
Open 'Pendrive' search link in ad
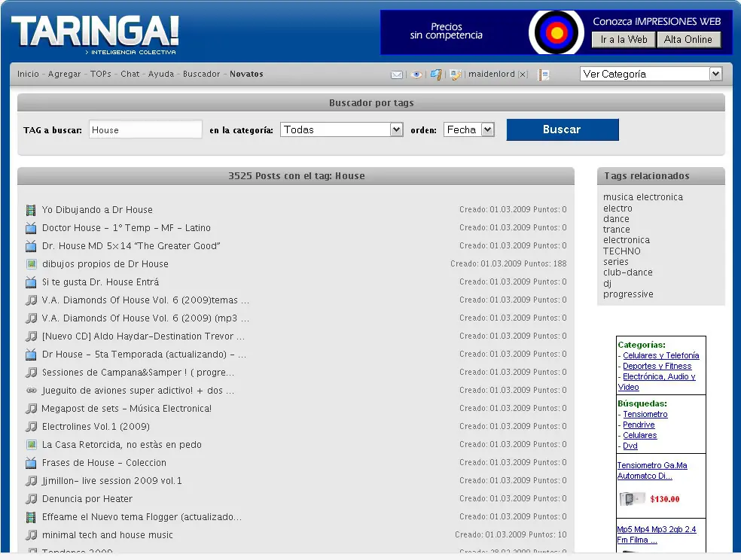point(639,425)
